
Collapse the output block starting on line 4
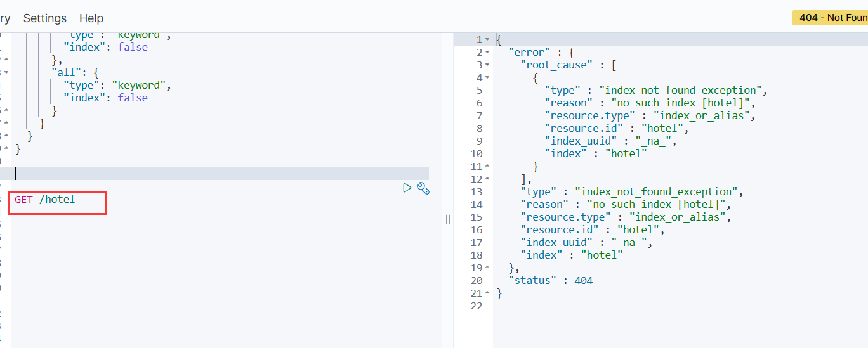487,78
